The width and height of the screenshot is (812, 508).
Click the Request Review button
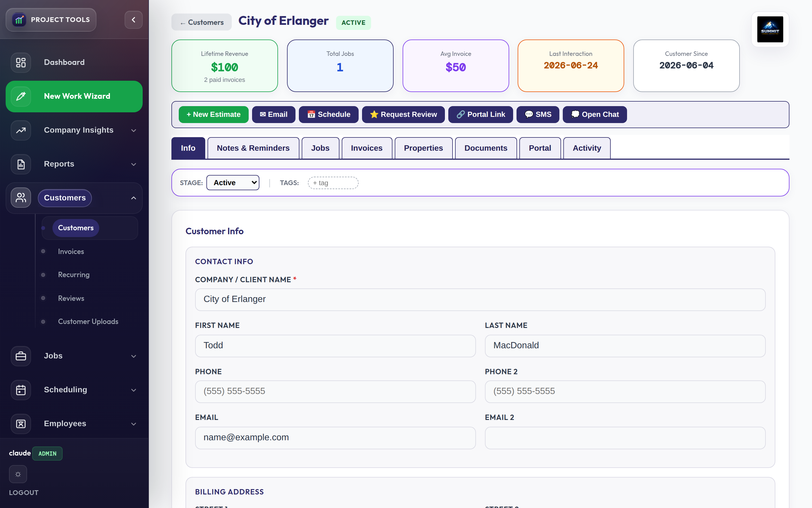[403, 115]
